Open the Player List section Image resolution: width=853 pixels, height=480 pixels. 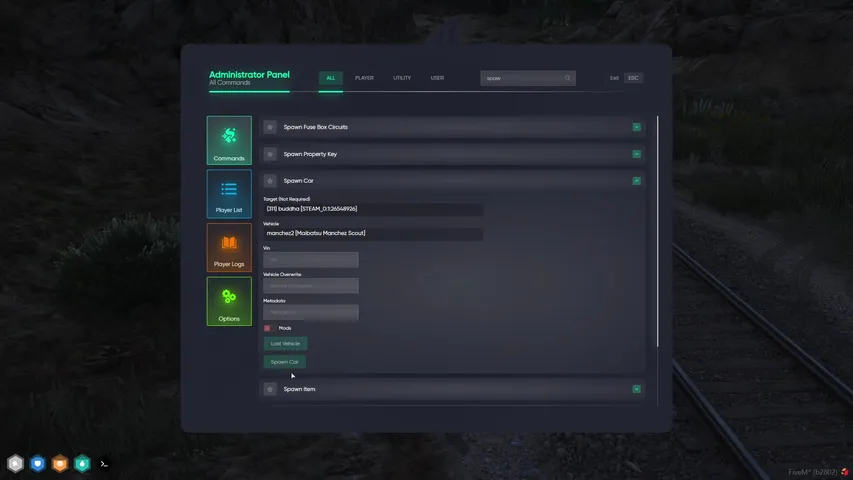pyautogui.click(x=229, y=194)
